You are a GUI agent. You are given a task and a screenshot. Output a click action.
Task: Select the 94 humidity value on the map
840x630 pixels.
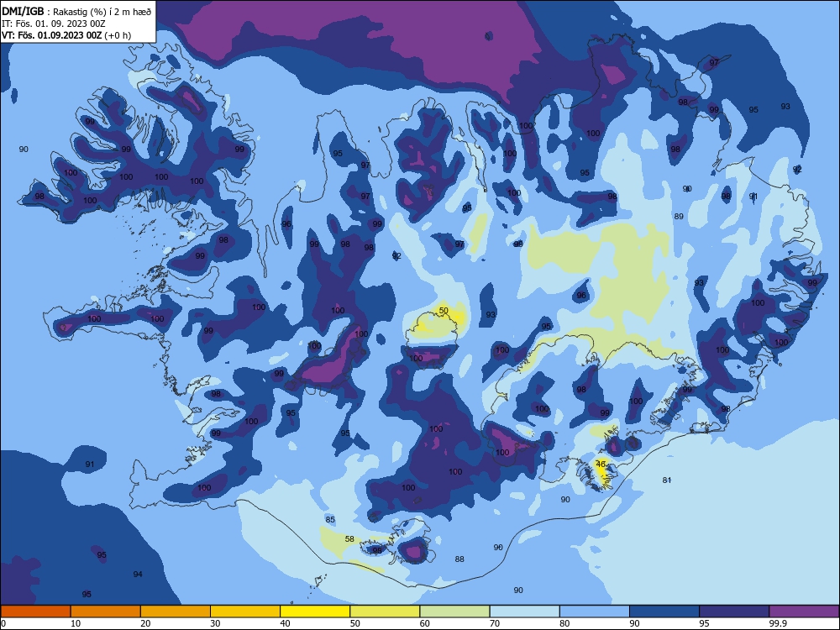tap(138, 575)
